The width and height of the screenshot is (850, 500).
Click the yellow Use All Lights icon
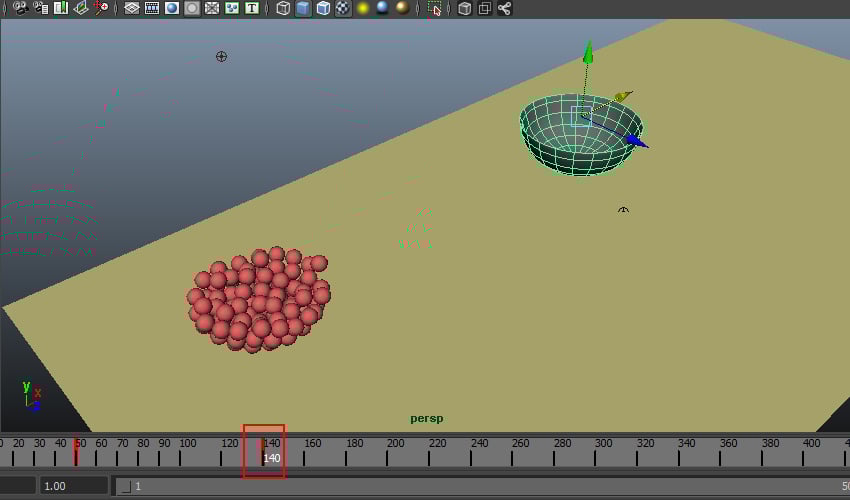click(363, 8)
